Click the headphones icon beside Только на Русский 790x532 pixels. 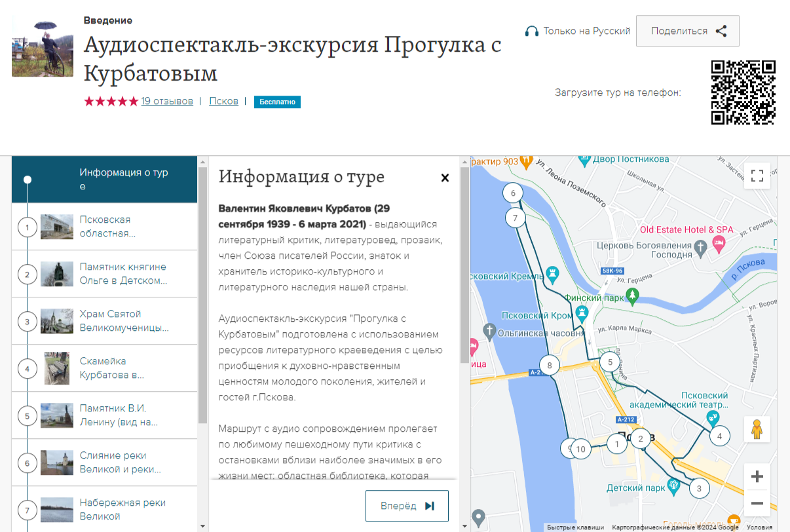click(x=532, y=31)
